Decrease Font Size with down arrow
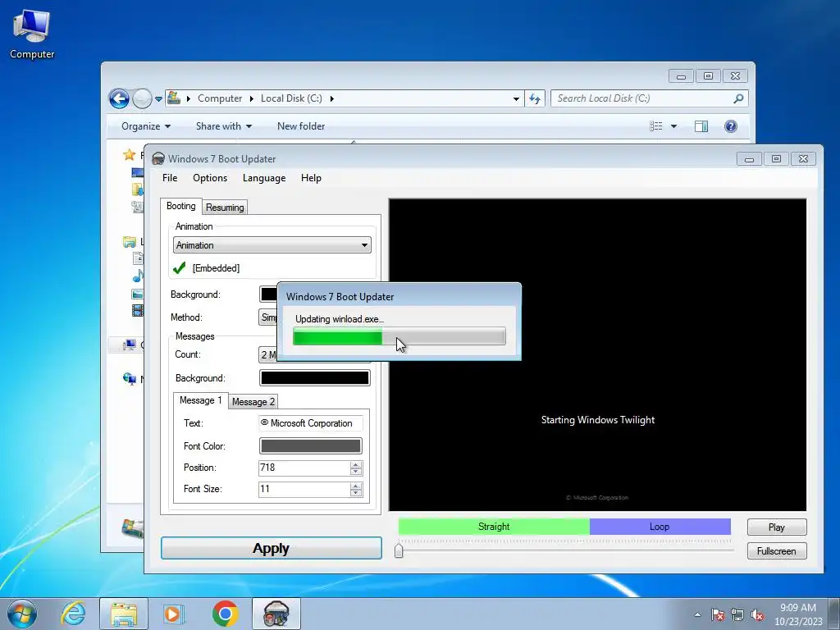Screen dimensions: 840x630 [356, 493]
